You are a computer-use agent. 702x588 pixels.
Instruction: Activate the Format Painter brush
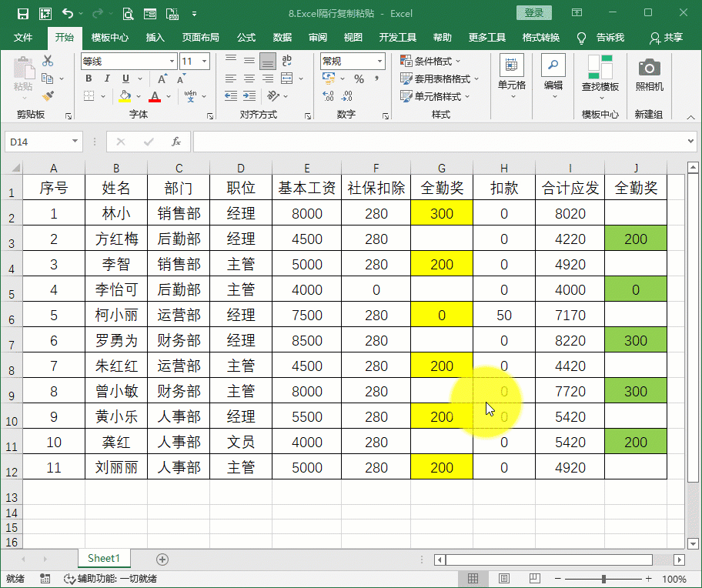tap(48, 95)
